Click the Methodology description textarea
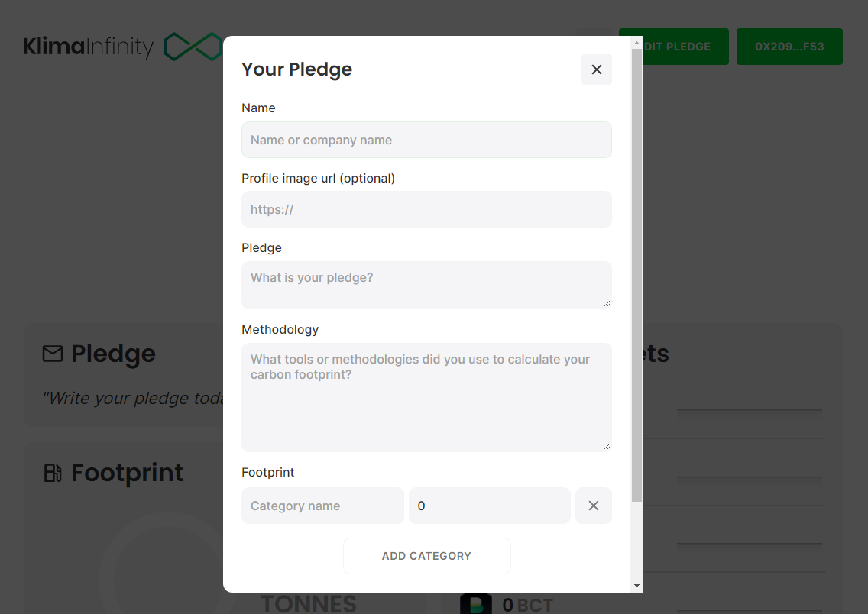 pos(426,397)
